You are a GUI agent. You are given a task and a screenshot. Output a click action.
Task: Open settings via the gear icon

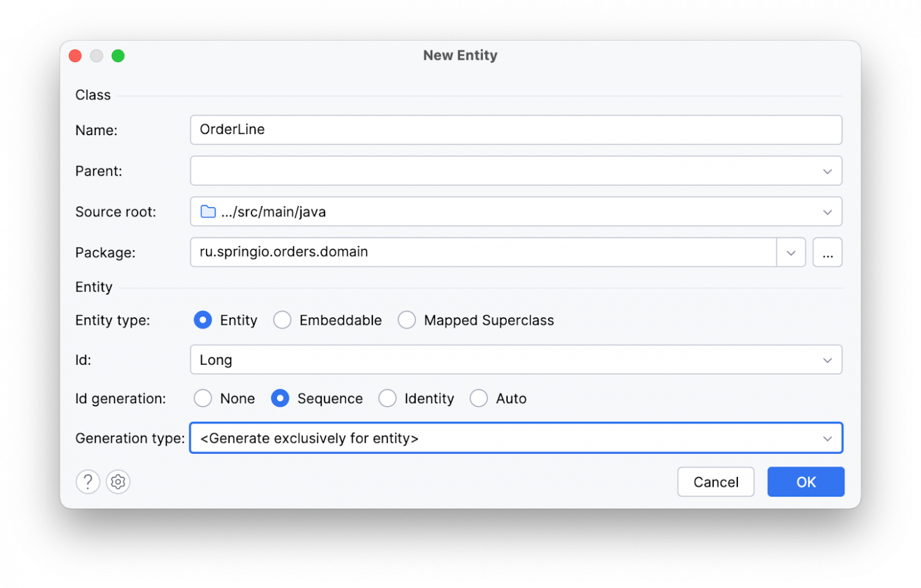(118, 482)
